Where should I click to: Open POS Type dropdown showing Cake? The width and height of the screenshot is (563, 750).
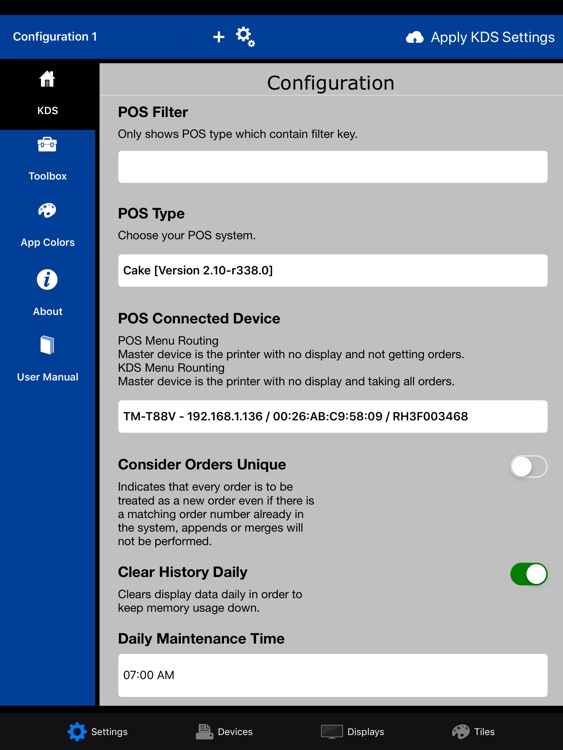pyautogui.click(x=332, y=270)
